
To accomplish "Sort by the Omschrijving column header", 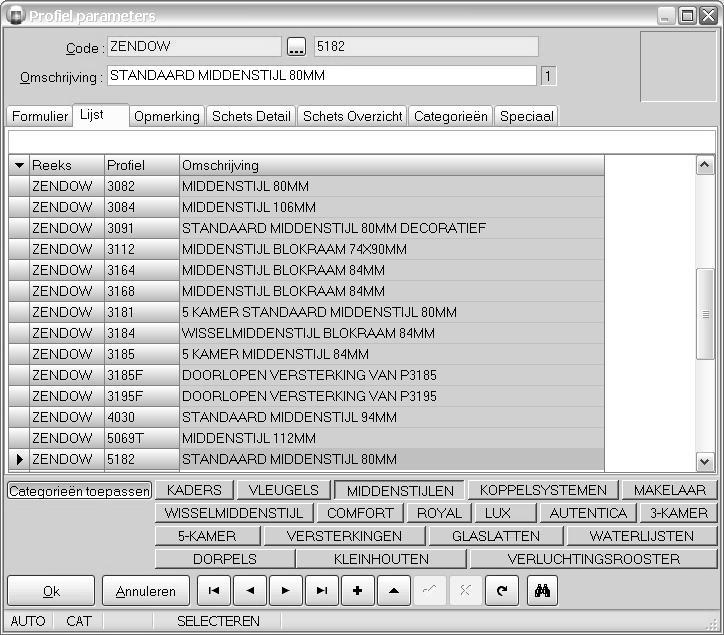I will pos(392,165).
